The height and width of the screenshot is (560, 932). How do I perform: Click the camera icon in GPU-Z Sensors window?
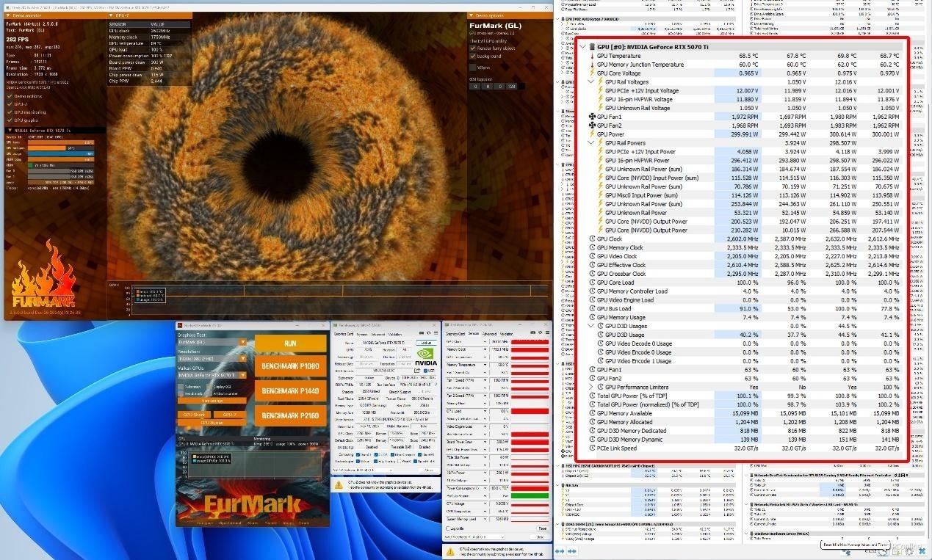[532, 332]
